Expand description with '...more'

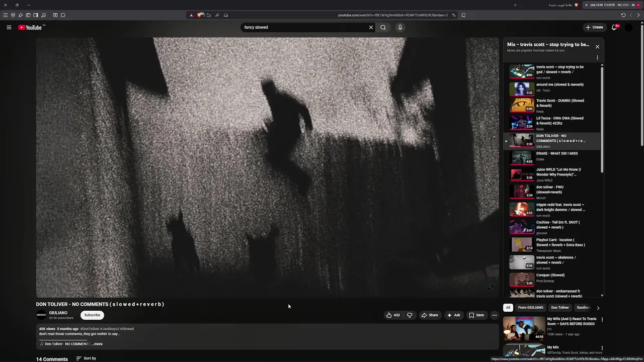(97, 344)
